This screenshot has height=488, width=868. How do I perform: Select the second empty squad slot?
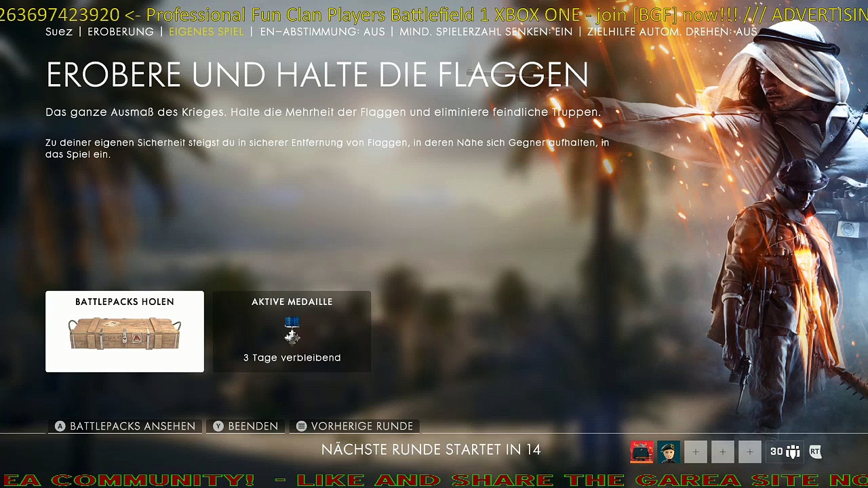tap(722, 451)
